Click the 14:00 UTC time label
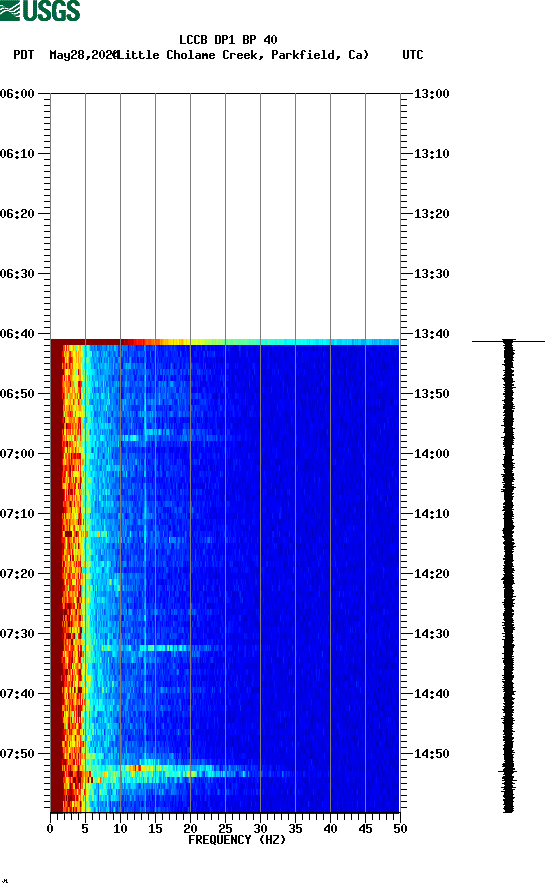 point(431,454)
